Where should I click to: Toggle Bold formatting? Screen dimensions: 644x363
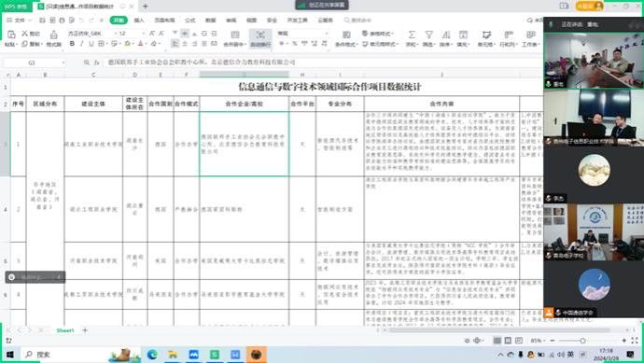pyautogui.click(x=72, y=44)
